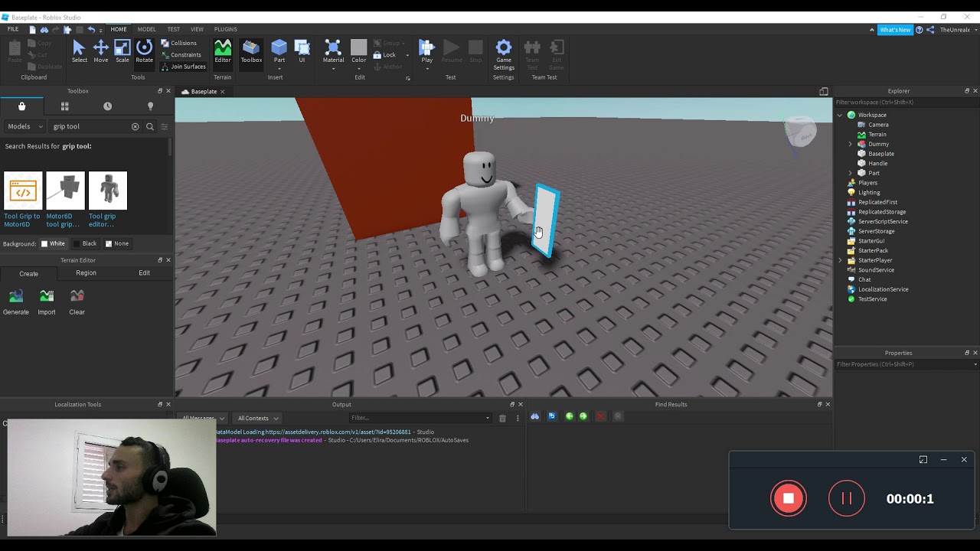Insert a new Part
Image resolution: width=980 pixels, height=551 pixels.
(279, 52)
